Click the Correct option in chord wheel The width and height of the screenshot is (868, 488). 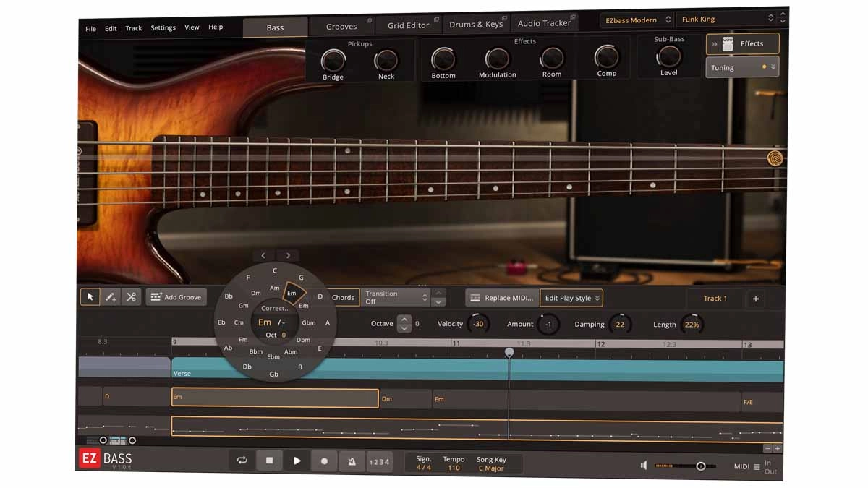pyautogui.click(x=276, y=308)
